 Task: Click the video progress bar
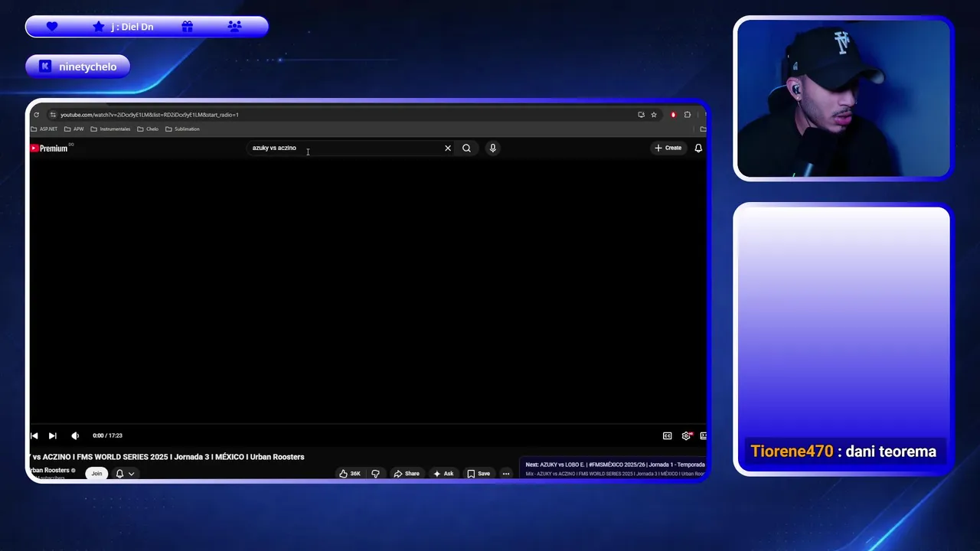point(367,424)
